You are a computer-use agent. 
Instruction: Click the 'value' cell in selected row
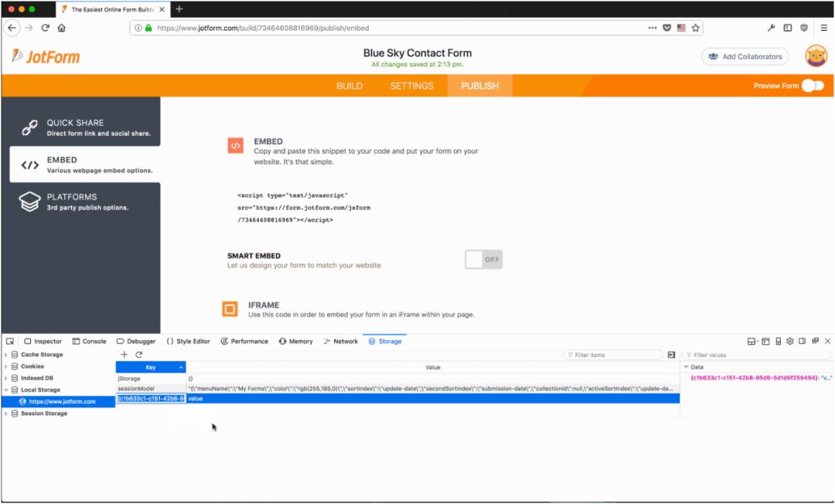tap(432, 399)
